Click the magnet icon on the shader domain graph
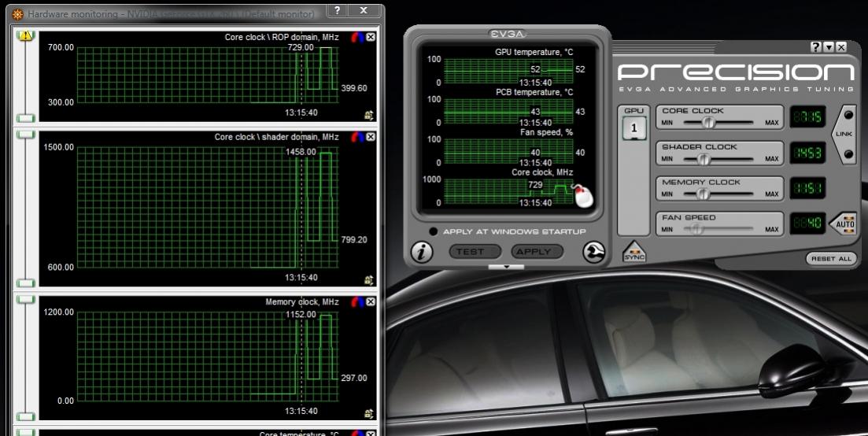The image size is (868, 436). (357, 137)
